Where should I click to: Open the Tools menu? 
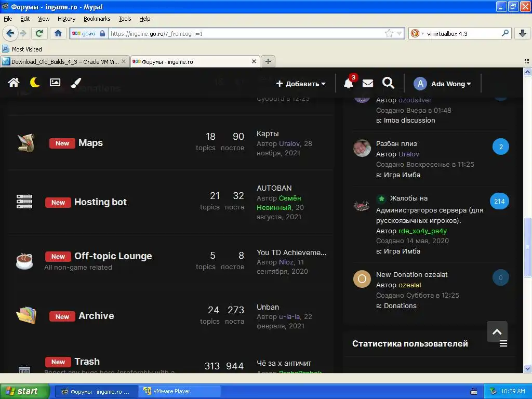pos(125,19)
